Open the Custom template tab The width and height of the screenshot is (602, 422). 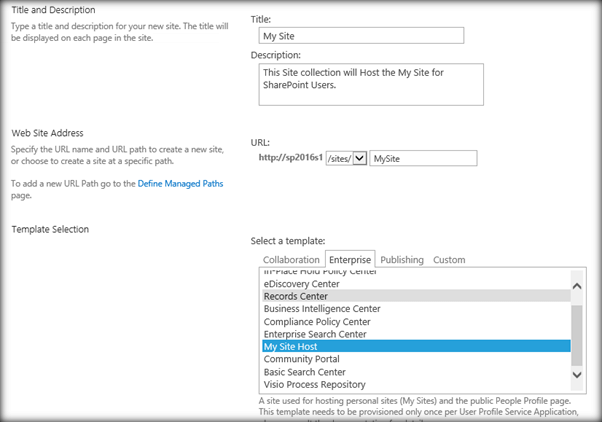[x=449, y=260]
